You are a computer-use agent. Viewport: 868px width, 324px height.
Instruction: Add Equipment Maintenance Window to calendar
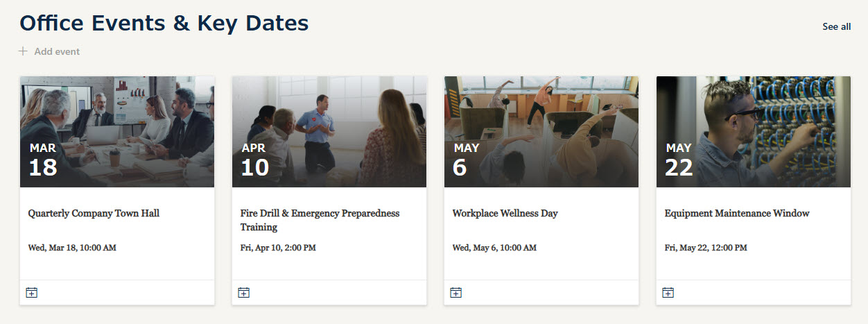click(668, 293)
